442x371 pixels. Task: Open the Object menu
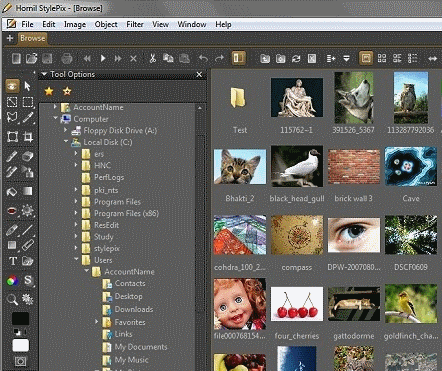coord(106,24)
